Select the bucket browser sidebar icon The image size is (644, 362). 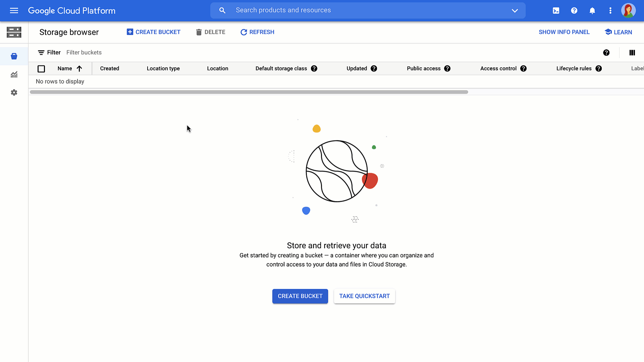[14, 56]
